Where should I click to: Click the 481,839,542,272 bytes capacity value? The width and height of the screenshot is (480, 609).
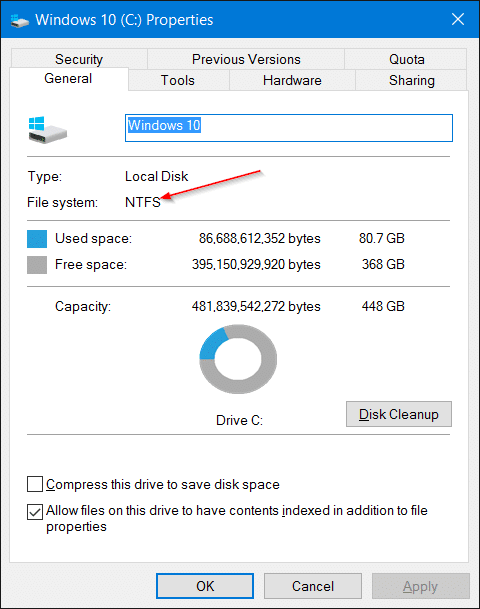[x=256, y=306]
